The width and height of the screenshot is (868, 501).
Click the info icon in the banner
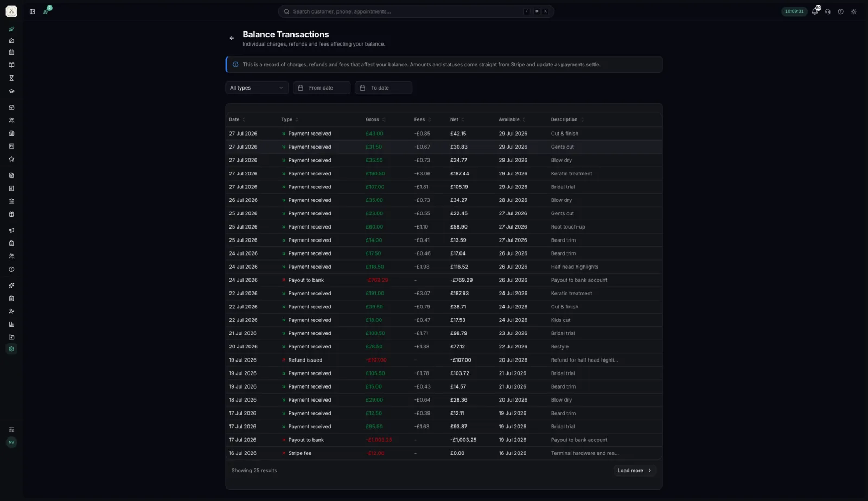pyautogui.click(x=235, y=65)
